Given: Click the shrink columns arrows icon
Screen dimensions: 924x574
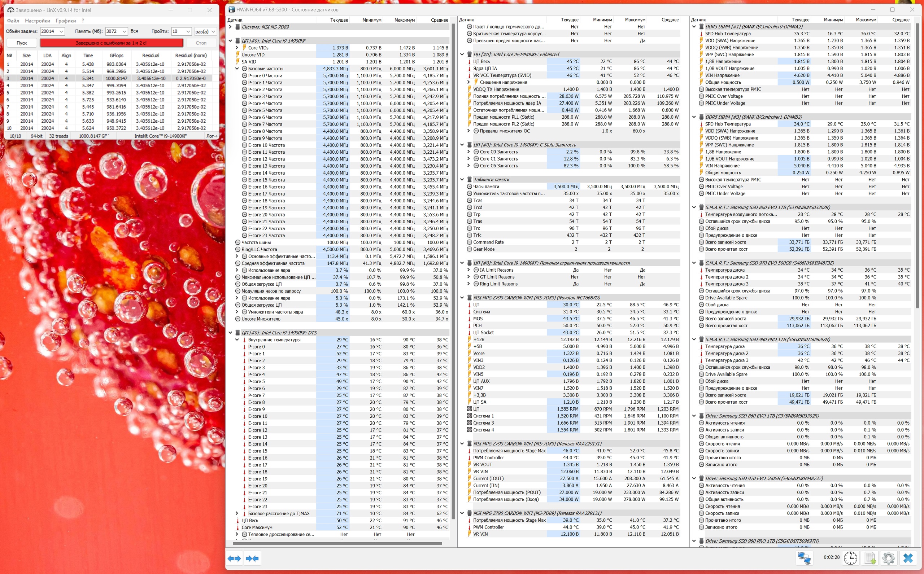Looking at the screenshot, I should click(252, 558).
